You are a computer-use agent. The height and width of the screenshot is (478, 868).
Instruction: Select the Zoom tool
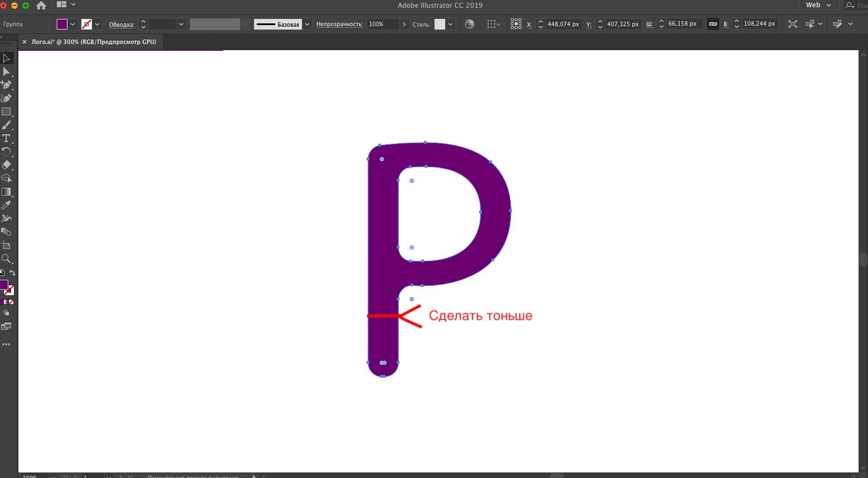point(7,258)
